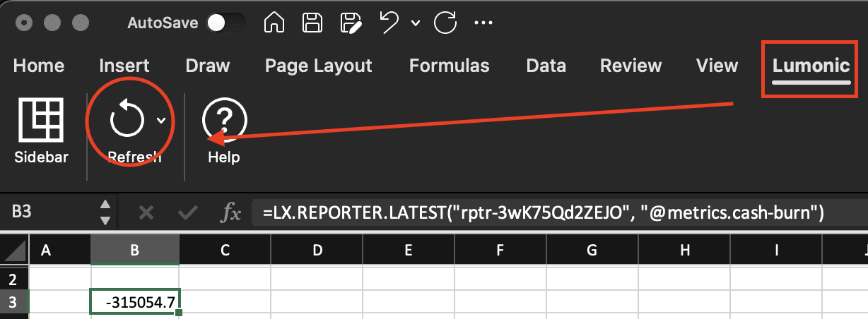Select column F header
Viewport: 868px width, 319px height.
tap(500, 250)
